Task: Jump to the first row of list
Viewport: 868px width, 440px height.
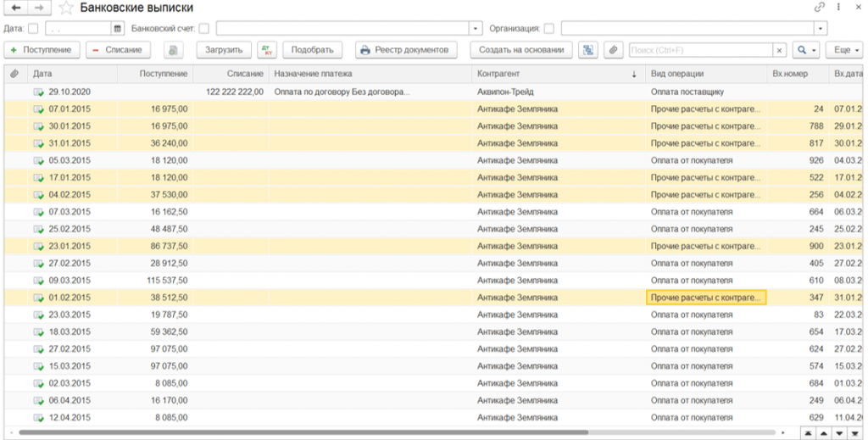Action: pos(810,433)
